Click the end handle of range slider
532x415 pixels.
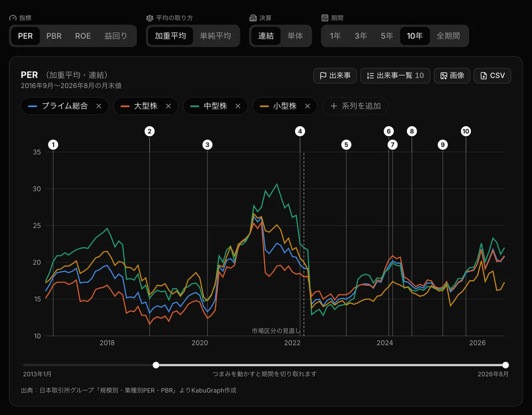(x=506, y=365)
